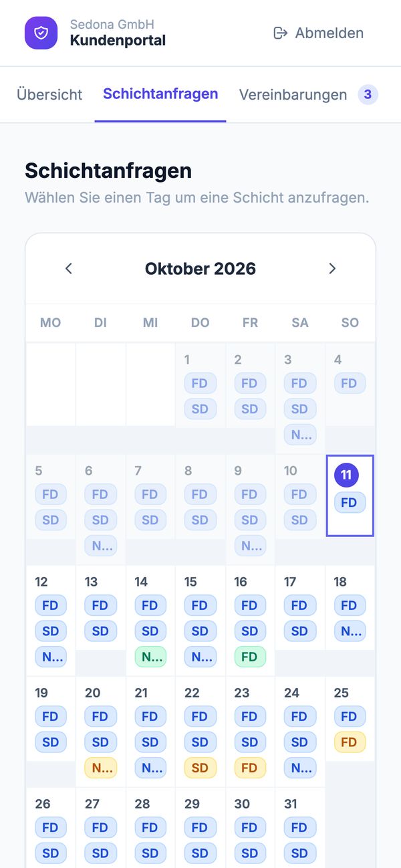Open the Übersicht tab
This screenshot has height=868, width=401.
[49, 94]
